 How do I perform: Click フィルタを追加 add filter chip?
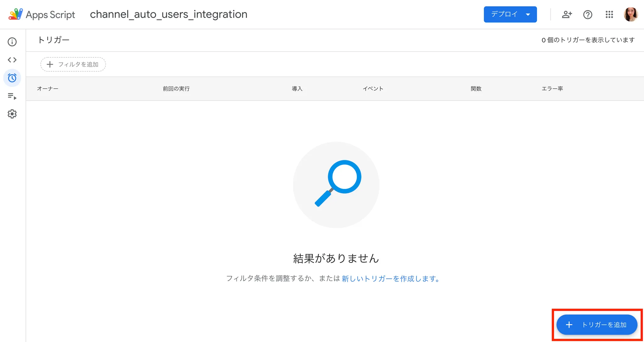[73, 64]
